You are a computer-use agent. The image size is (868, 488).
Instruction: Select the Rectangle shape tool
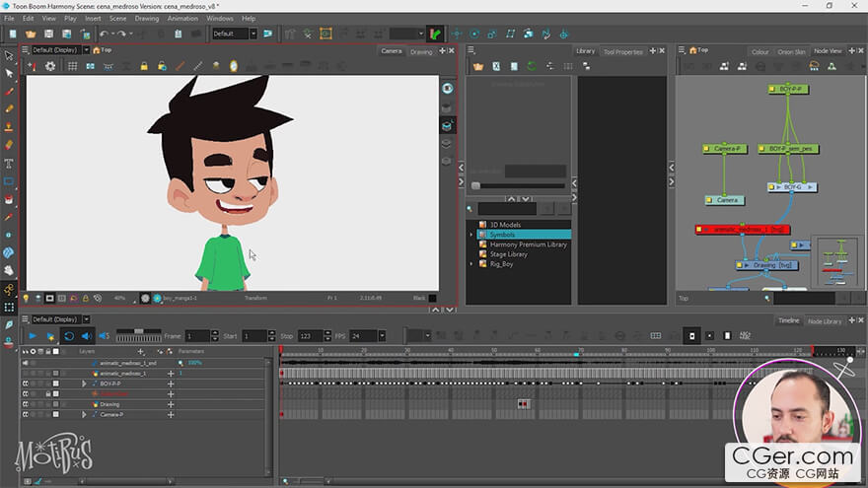click(9, 181)
